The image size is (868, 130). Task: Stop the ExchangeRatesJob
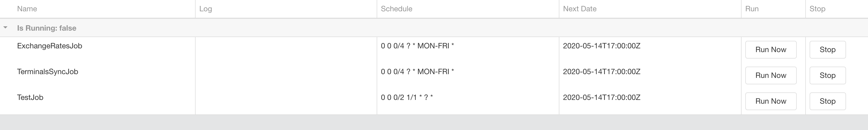click(x=827, y=50)
